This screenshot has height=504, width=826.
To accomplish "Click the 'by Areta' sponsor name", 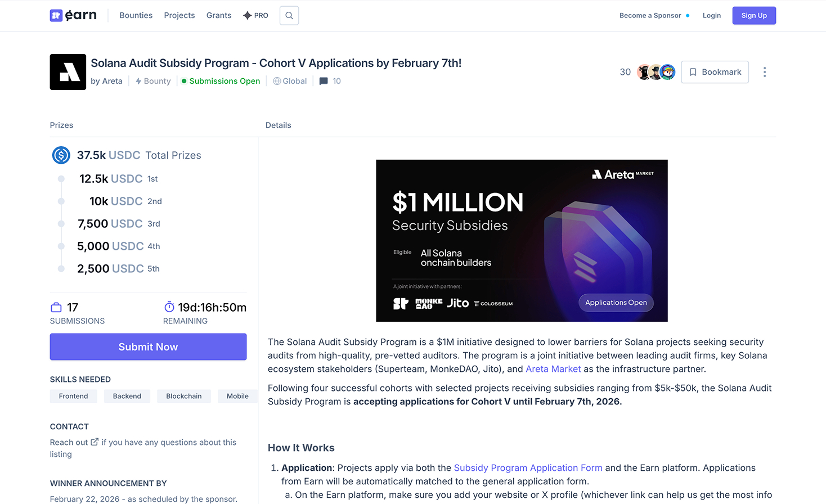I will (106, 81).
